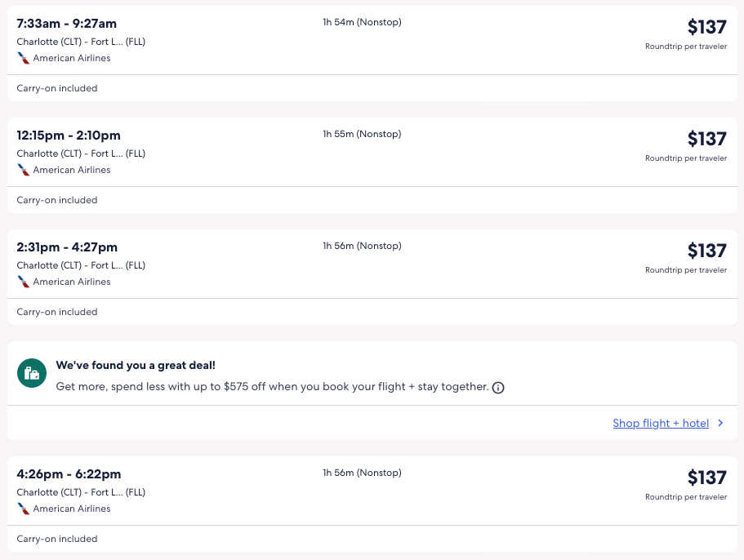Screen dimensions: 744x560
Task: Click the We've found you a great deal heading
Action: point(136,365)
